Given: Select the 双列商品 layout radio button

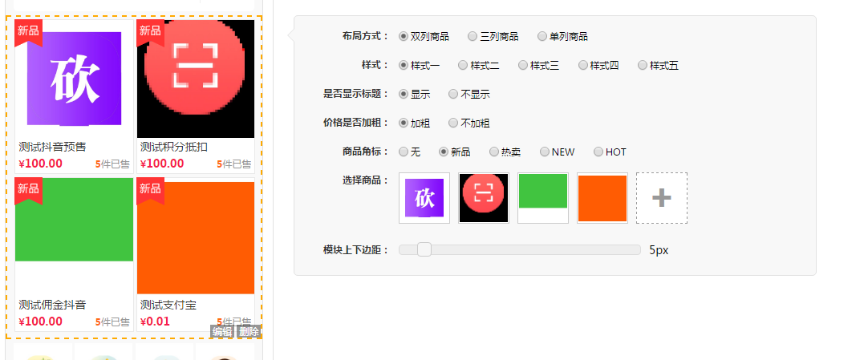Looking at the screenshot, I should pos(403,37).
